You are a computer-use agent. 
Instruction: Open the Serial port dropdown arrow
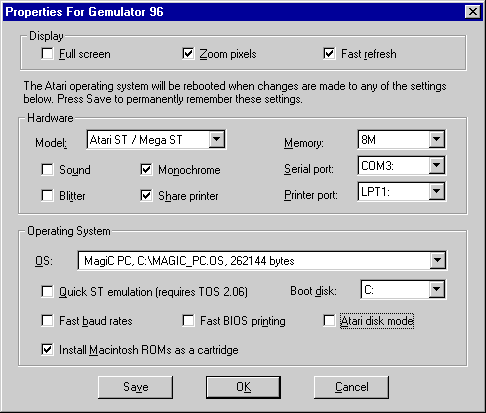(437, 165)
